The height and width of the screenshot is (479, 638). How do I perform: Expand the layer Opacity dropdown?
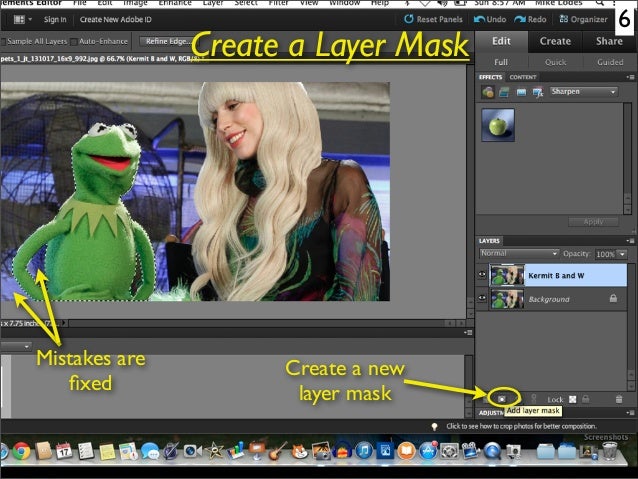[x=622, y=254]
